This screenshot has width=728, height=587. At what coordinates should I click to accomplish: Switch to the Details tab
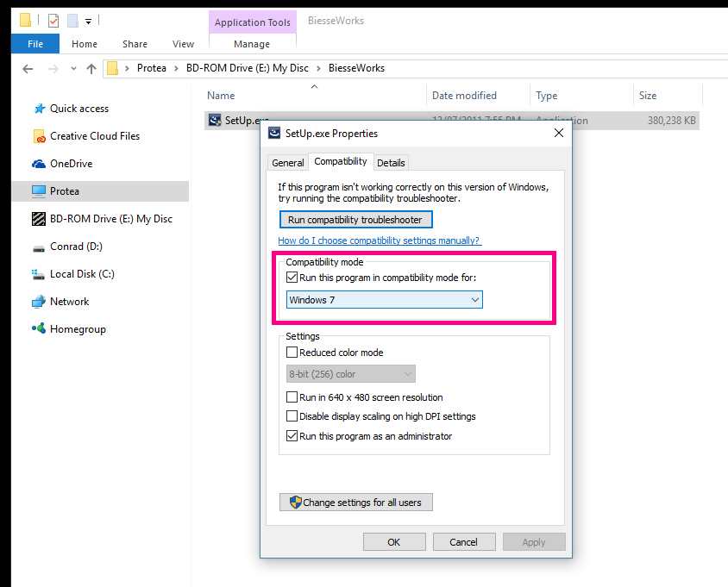pos(391,163)
